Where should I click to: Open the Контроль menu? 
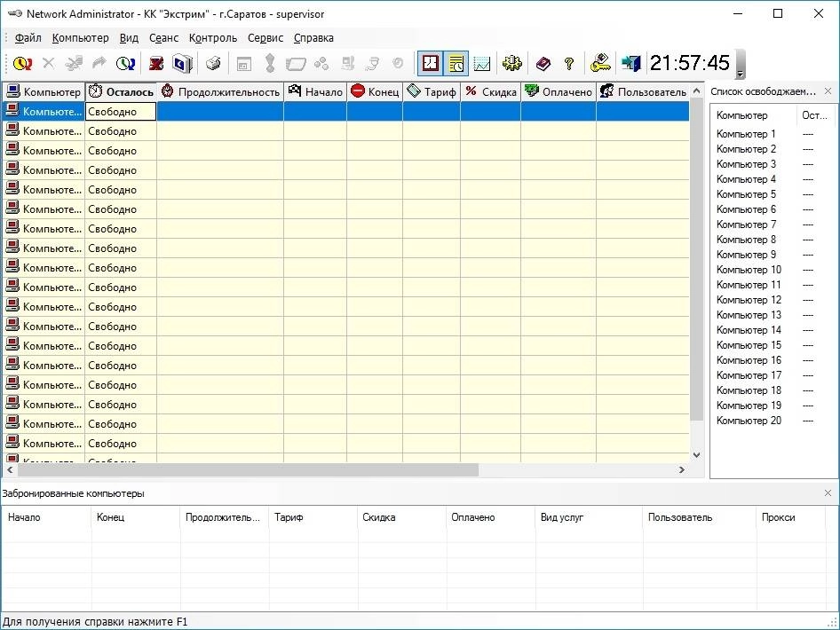[x=213, y=38]
